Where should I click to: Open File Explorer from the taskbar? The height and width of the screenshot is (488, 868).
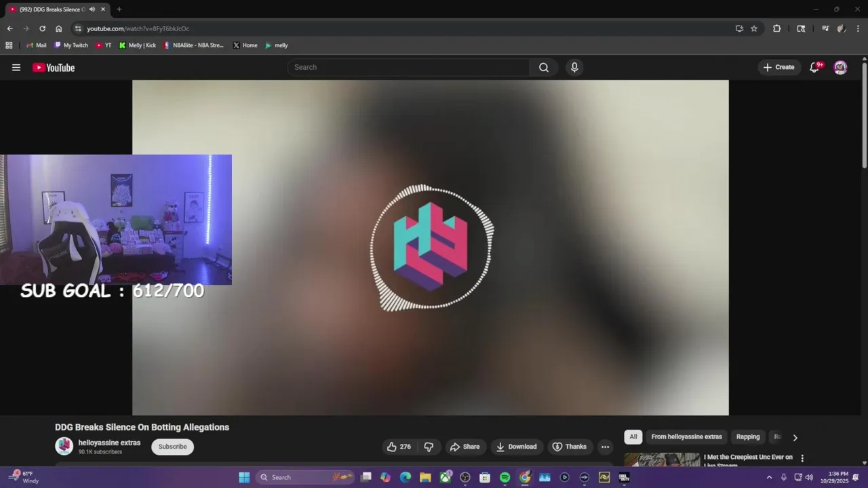coord(425,477)
